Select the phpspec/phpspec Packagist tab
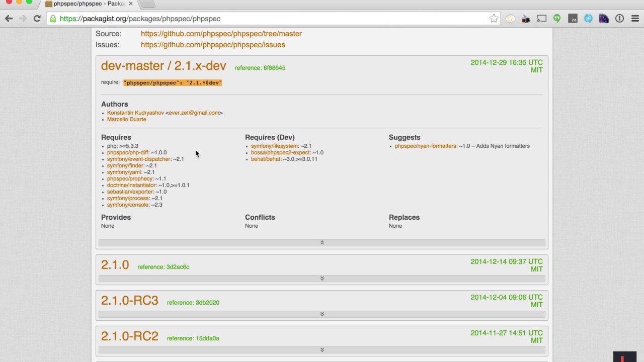This screenshot has height=362, width=644. pyautogui.click(x=88, y=4)
